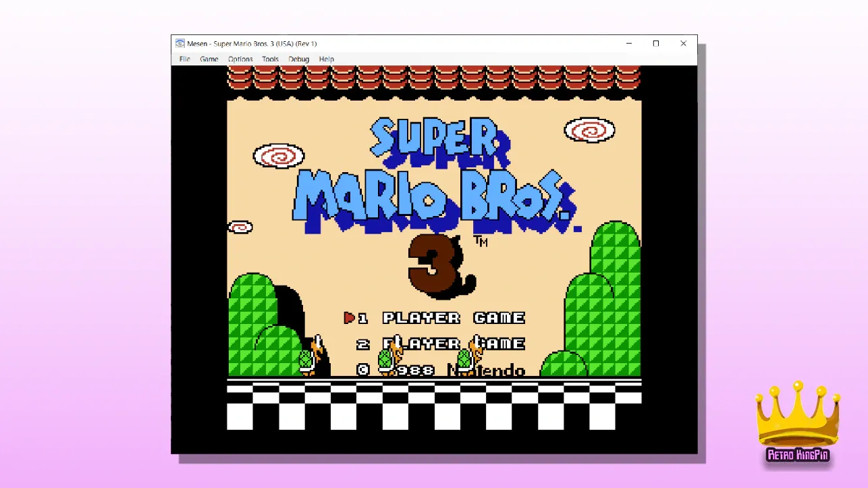Maximize the Mesen window
The image size is (868, 488).
pos(656,43)
